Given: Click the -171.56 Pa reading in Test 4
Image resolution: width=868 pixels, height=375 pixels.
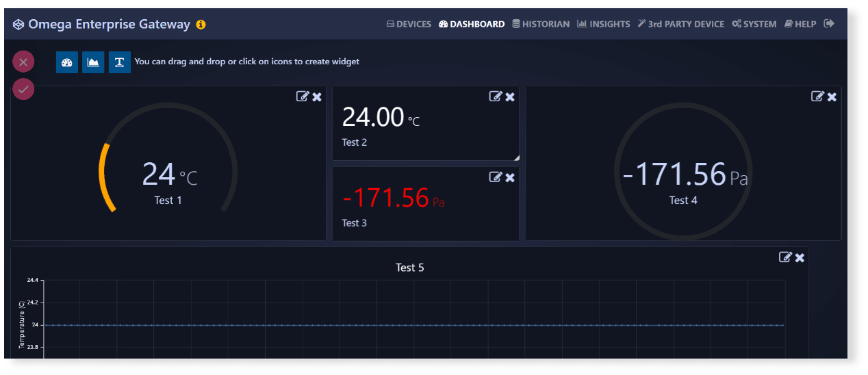Looking at the screenshot, I should click(x=685, y=174).
